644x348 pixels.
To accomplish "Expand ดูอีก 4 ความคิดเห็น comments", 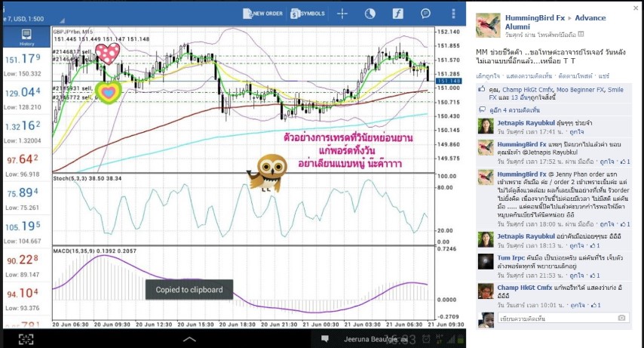I will [514, 110].
